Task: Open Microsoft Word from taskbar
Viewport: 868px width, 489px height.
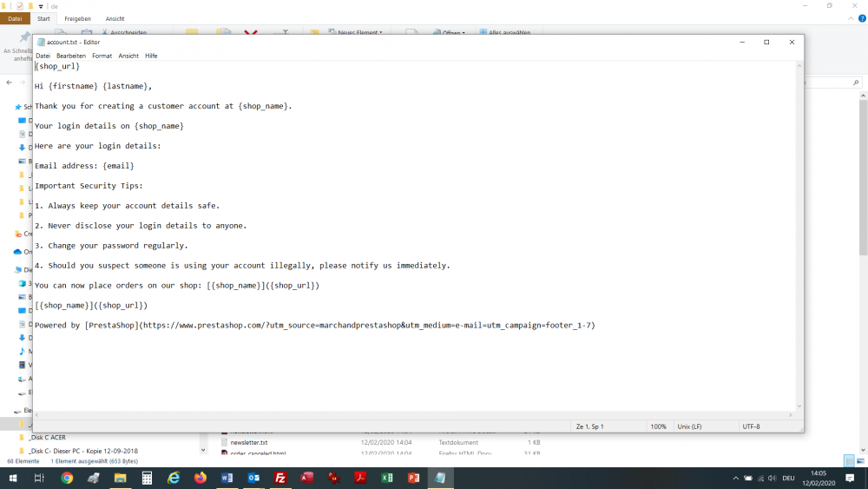Action: [x=227, y=478]
